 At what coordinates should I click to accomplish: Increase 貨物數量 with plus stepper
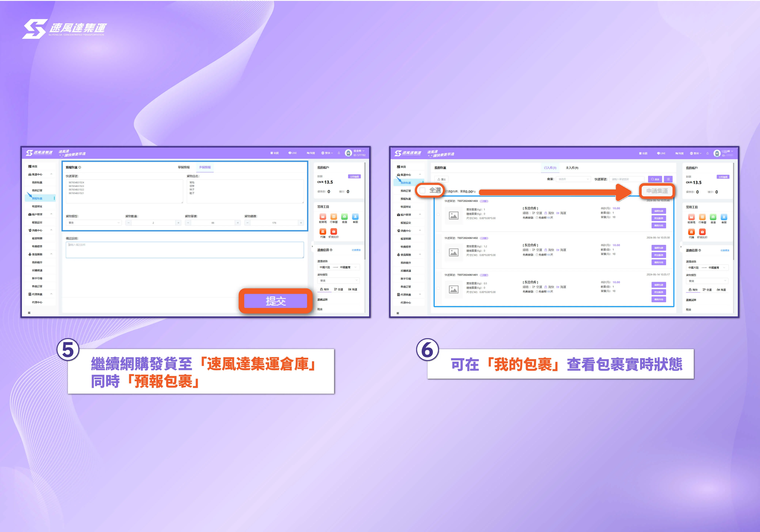point(178,223)
